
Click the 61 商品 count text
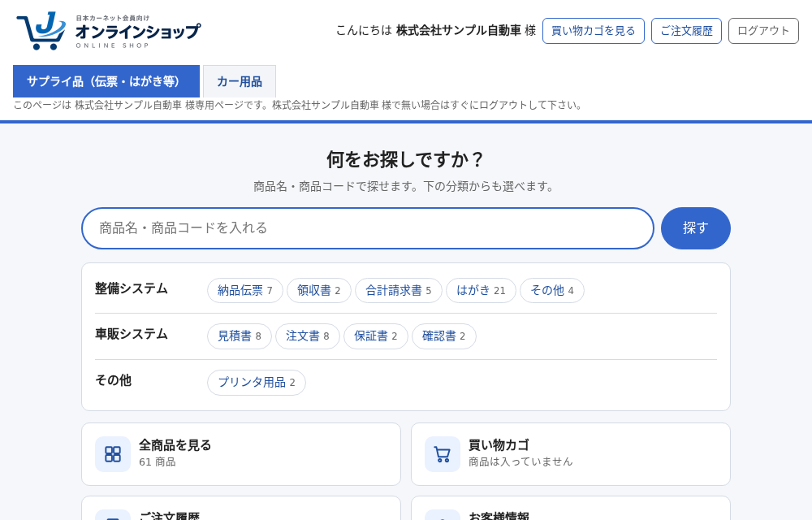(x=158, y=462)
